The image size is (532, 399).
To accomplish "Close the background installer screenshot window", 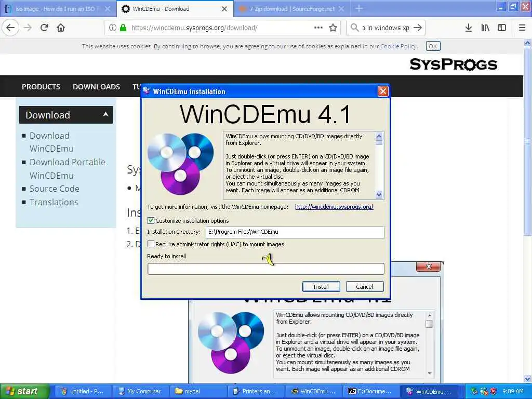I will pyautogui.click(x=429, y=267).
